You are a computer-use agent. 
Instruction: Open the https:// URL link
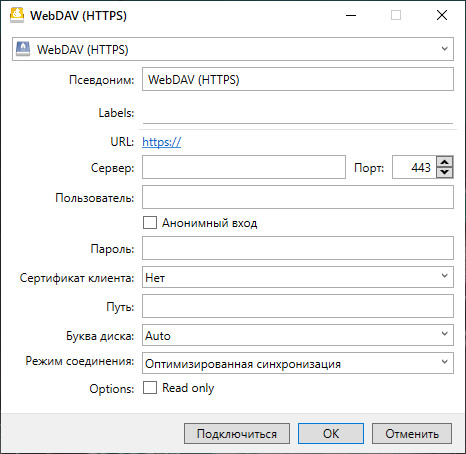pyautogui.click(x=162, y=142)
